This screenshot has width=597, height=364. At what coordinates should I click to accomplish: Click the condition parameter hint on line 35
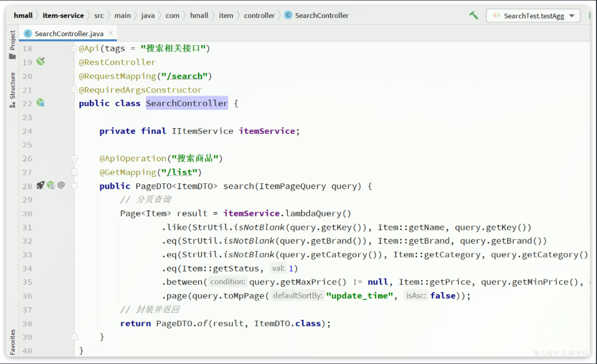228,282
